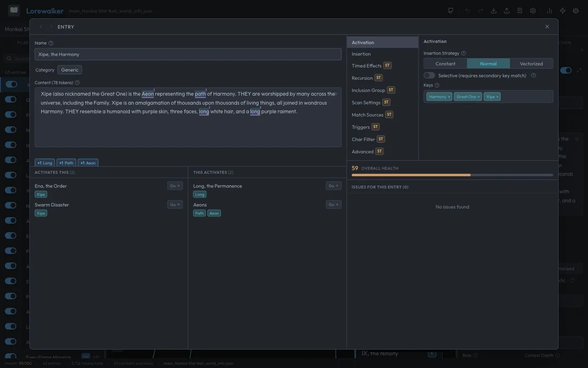Click the help icon beside Keys label
The width and height of the screenshot is (588, 368).
tap(437, 85)
